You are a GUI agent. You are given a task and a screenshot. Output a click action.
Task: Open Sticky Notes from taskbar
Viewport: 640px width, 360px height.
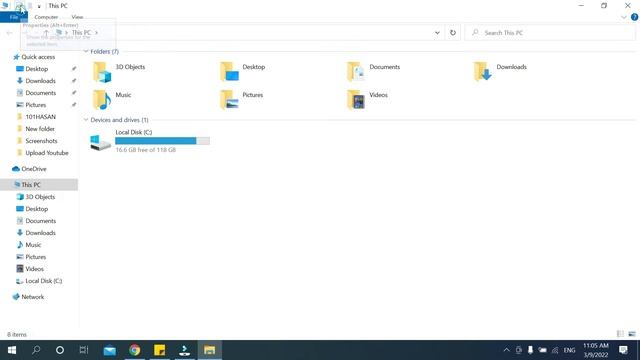click(160, 350)
